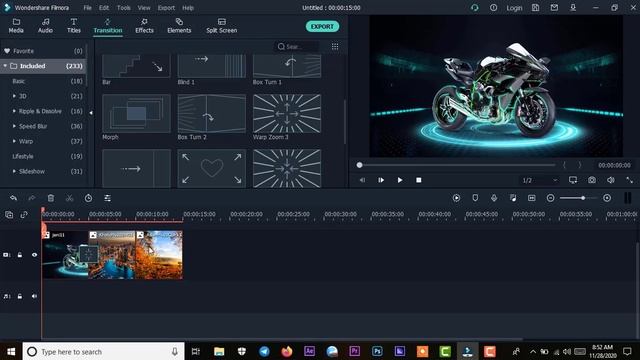
Task: Undo the last edit in the timeline toolbar
Action: [x=13, y=198]
